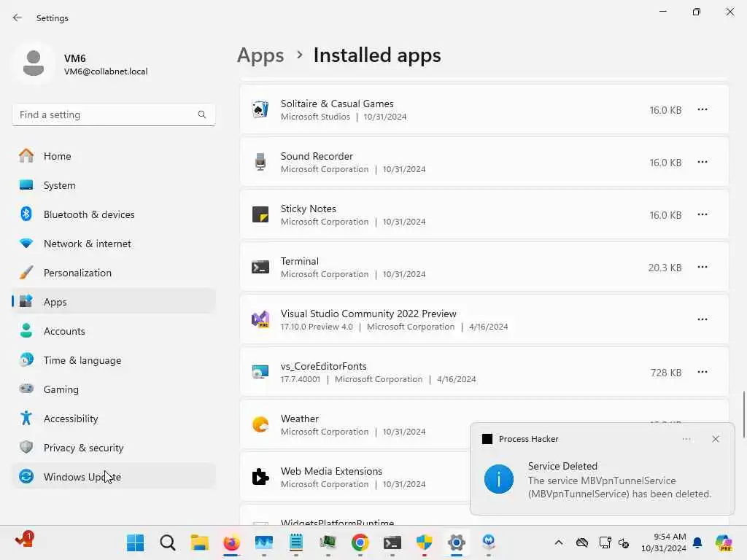The width and height of the screenshot is (747, 560).
Task: Open Accounts settings
Action: coord(114,331)
